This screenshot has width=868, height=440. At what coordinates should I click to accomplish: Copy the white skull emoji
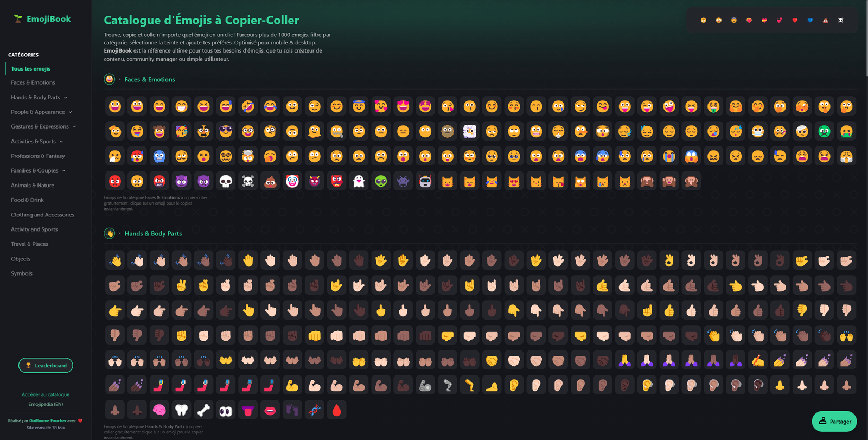(226, 181)
